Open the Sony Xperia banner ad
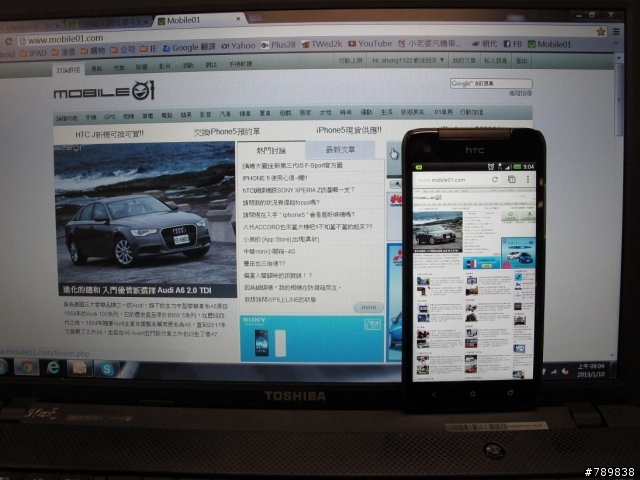 pyautogui.click(x=312, y=339)
